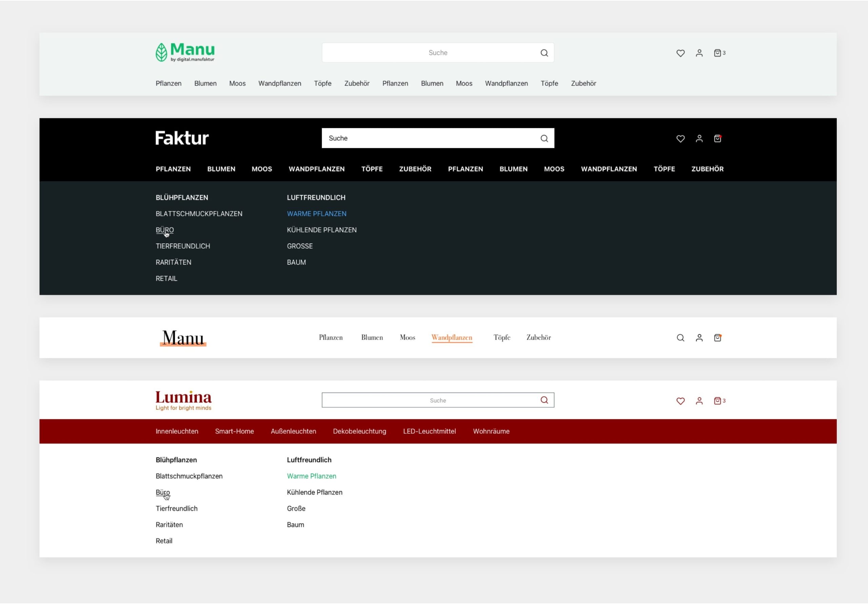The height and width of the screenshot is (604, 868).
Task: Click the green Warme Pflanzen link
Action: pos(312,476)
